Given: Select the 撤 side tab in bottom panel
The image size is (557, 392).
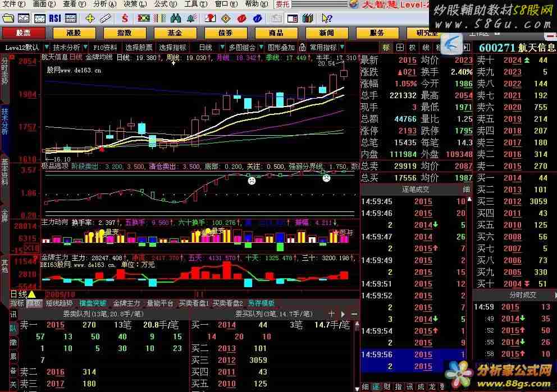Looking at the screenshot, I should tap(13, 342).
